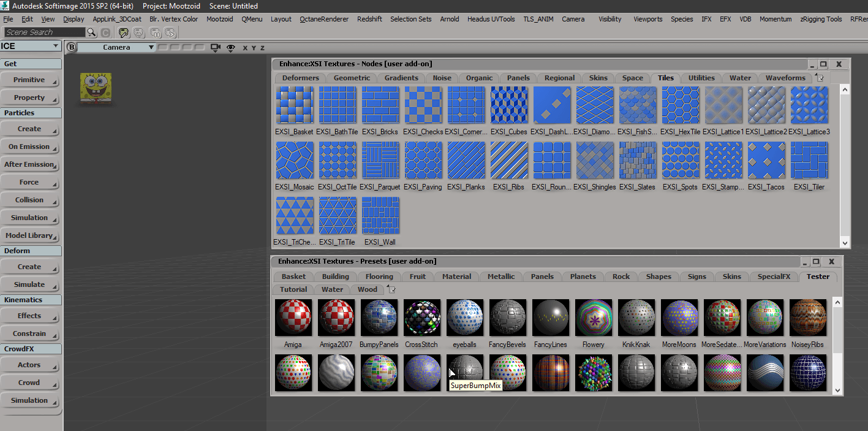868x431 pixels.
Task: Select the EXSI_Planks node thumbnail
Action: coord(466,160)
